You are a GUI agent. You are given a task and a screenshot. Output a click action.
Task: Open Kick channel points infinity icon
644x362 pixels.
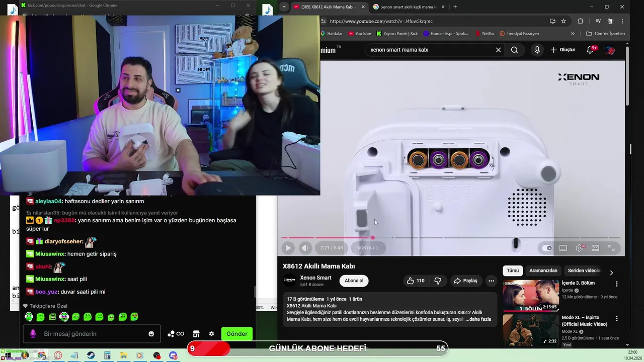point(176,334)
